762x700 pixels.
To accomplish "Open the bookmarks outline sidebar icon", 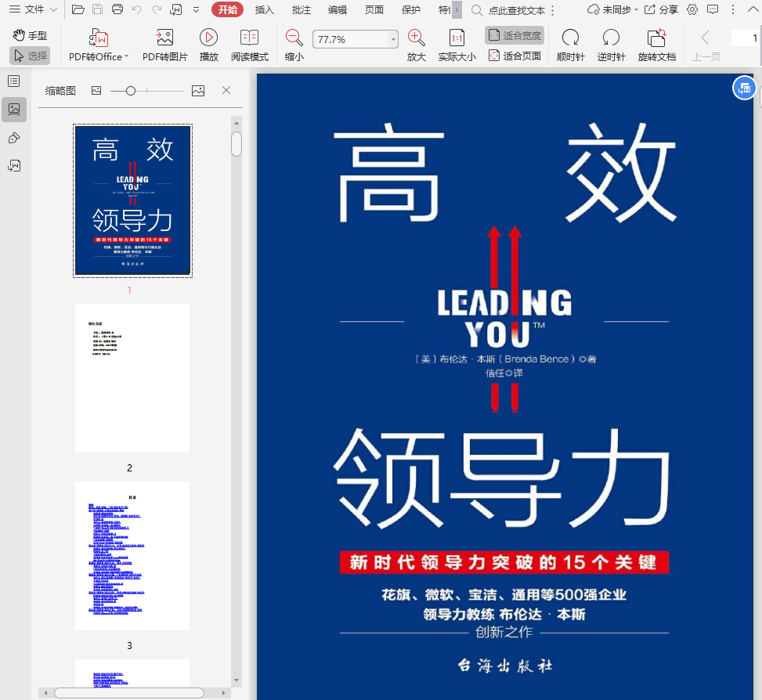I will [14, 81].
